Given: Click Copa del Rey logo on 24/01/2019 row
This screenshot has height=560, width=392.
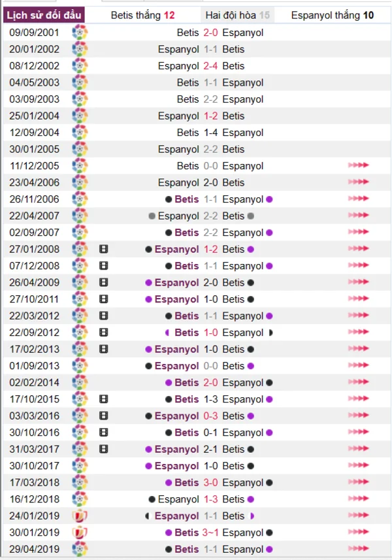Looking at the screenshot, I should click(x=80, y=516).
